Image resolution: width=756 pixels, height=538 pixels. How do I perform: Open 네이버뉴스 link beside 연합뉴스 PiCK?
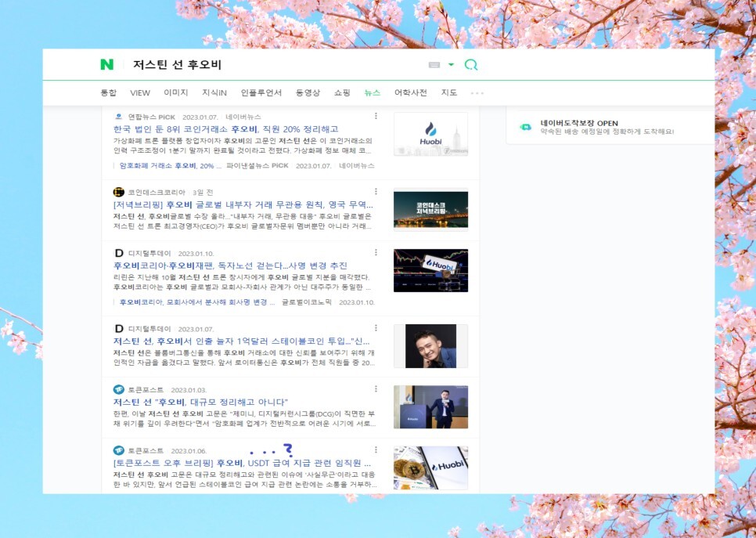tap(243, 117)
